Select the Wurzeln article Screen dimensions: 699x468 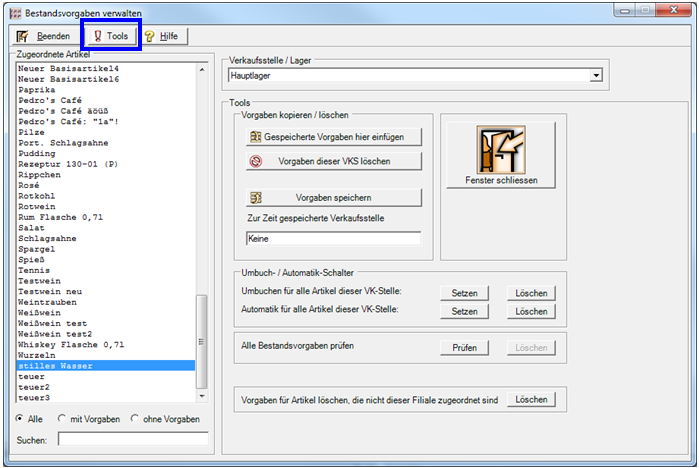point(106,356)
